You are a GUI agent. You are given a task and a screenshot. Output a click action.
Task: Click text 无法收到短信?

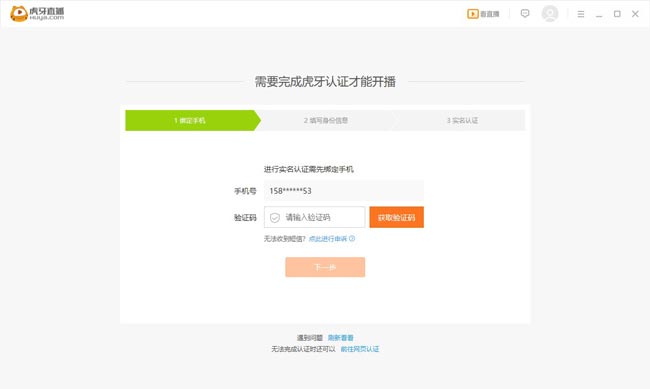pyautogui.click(x=285, y=238)
